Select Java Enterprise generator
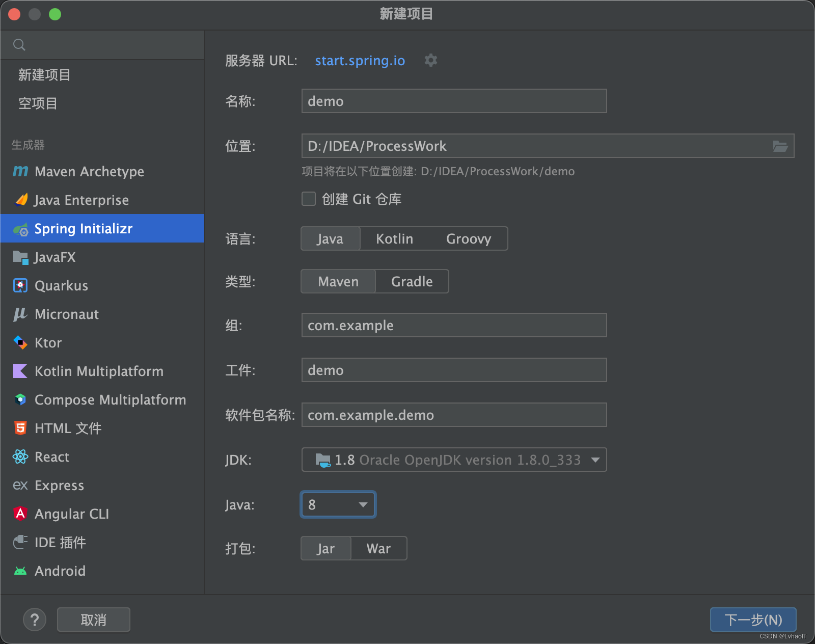The width and height of the screenshot is (815, 644). click(x=102, y=200)
